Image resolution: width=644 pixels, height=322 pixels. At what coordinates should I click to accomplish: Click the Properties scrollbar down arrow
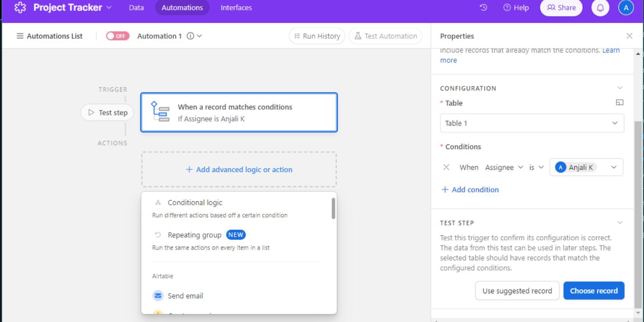click(638, 312)
